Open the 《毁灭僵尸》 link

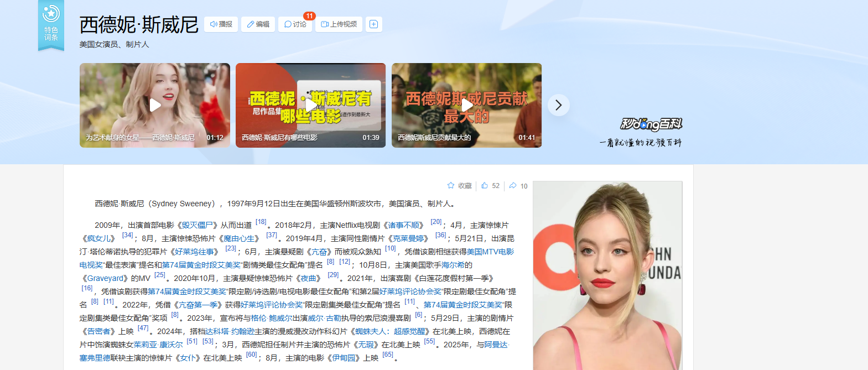pyautogui.click(x=196, y=225)
